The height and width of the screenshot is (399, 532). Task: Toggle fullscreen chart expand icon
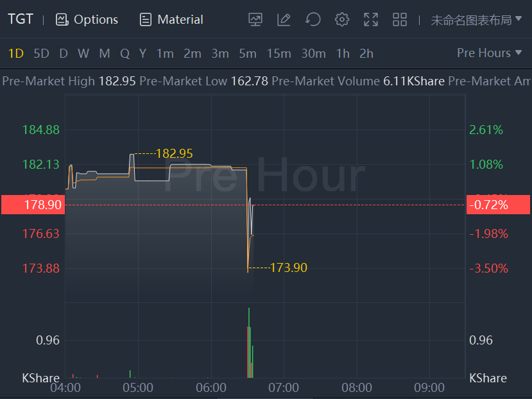click(370, 20)
